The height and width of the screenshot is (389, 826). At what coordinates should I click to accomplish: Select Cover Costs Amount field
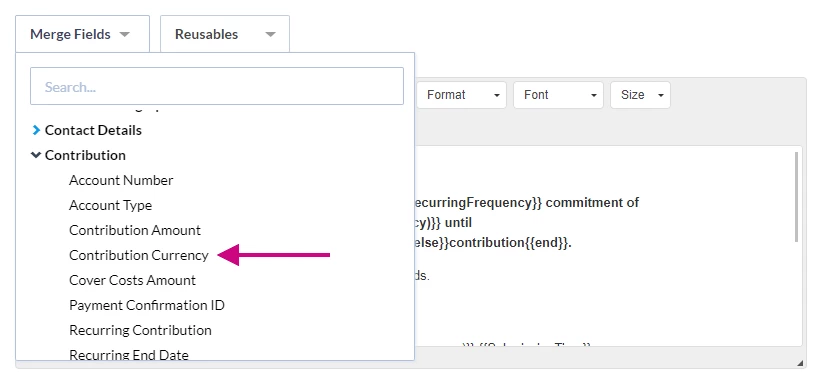tap(132, 280)
